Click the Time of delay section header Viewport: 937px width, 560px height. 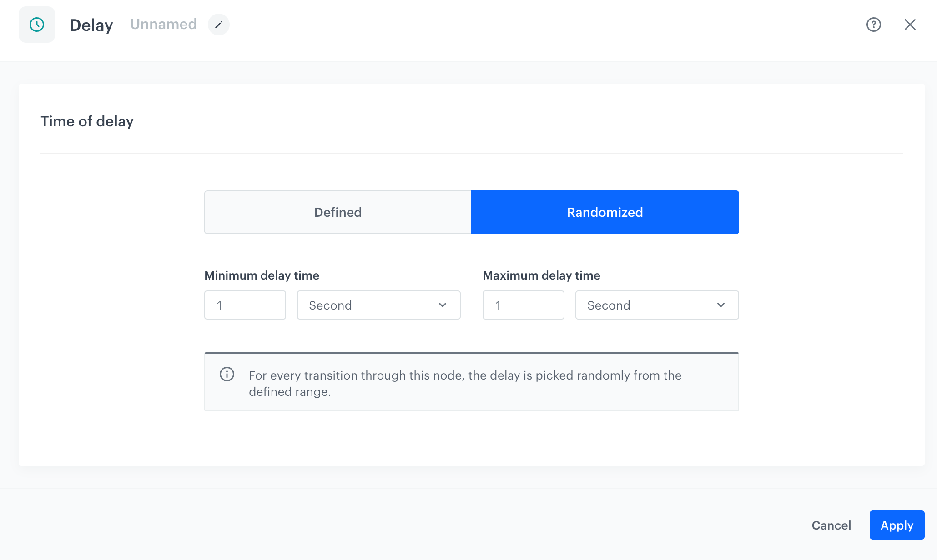click(x=87, y=121)
